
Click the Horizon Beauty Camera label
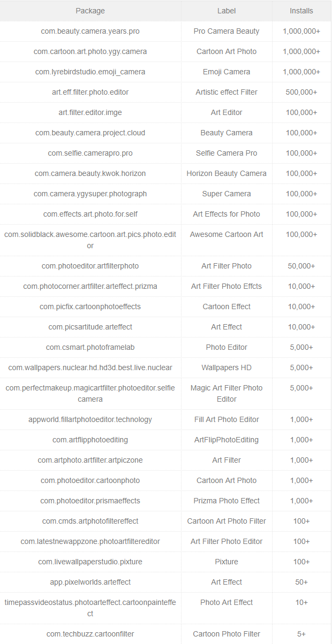click(227, 173)
